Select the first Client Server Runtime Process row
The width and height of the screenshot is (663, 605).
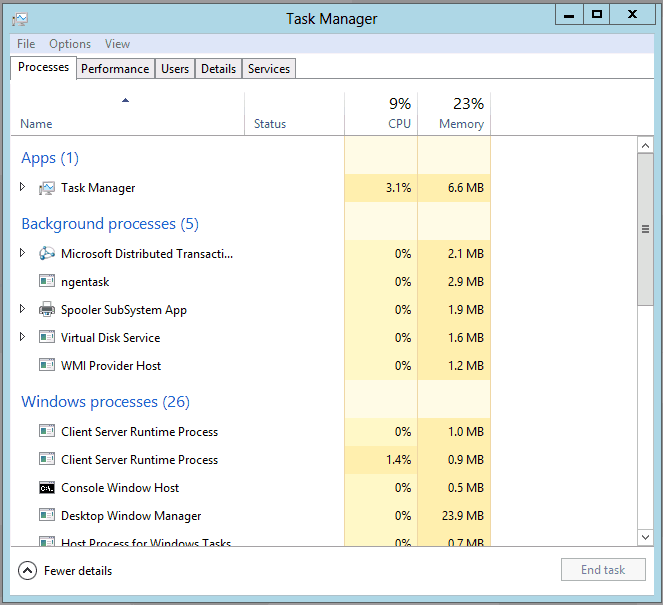pos(139,432)
